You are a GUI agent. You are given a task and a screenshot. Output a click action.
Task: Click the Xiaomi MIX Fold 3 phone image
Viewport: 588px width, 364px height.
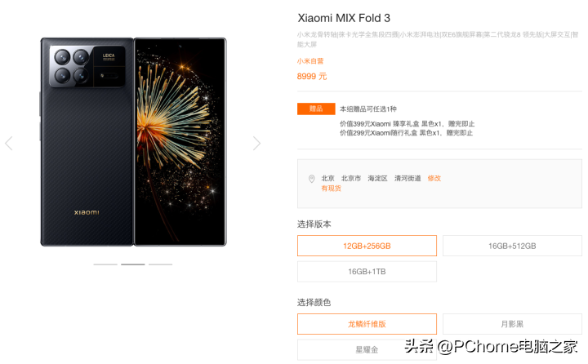coord(133,142)
